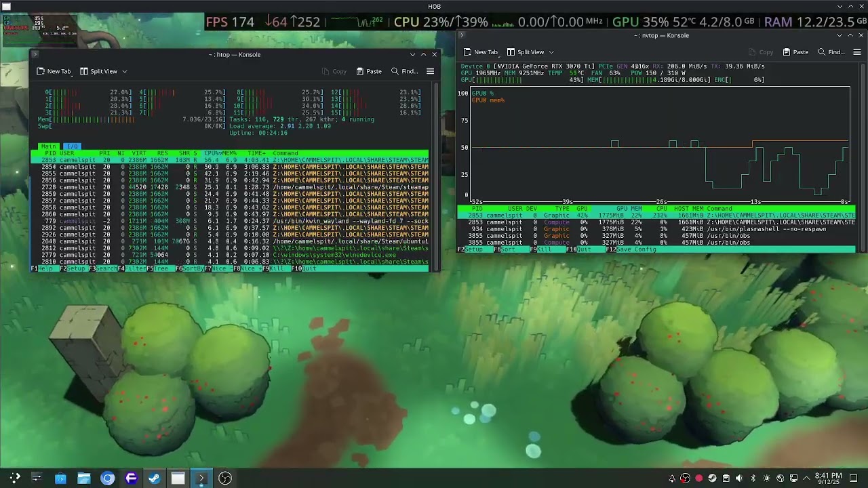Screen dimensions: 868x488
Task: Click Paste in the nvtop Konsole toolbar
Action: coord(795,52)
